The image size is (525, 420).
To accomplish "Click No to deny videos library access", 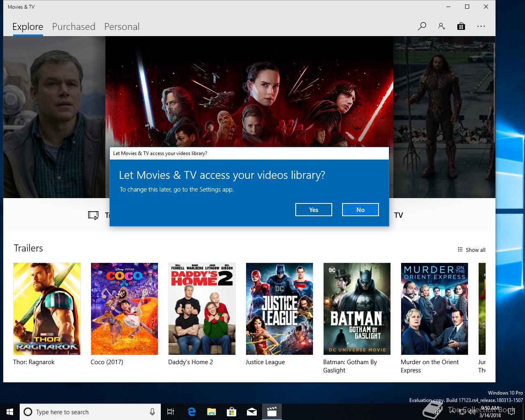I will tap(360, 210).
